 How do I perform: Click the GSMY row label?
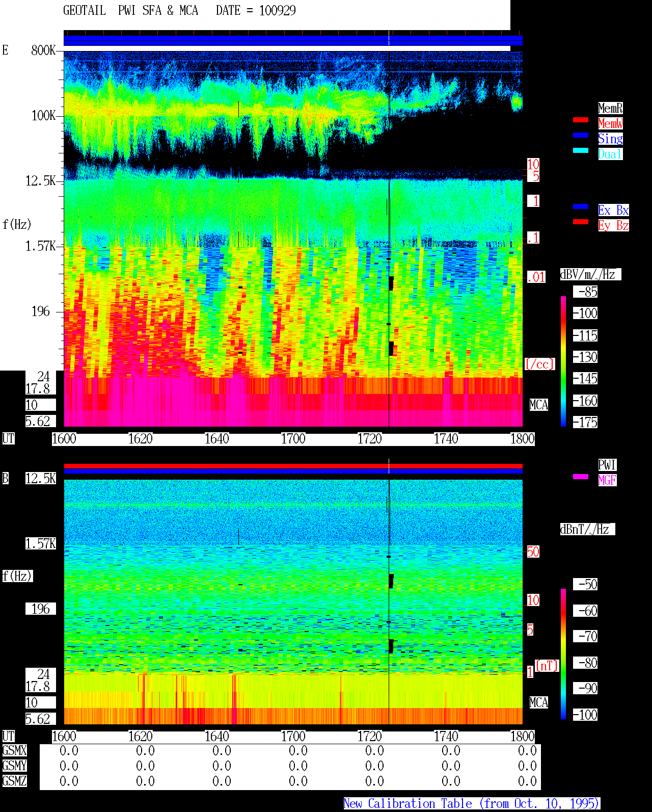(x=14, y=766)
